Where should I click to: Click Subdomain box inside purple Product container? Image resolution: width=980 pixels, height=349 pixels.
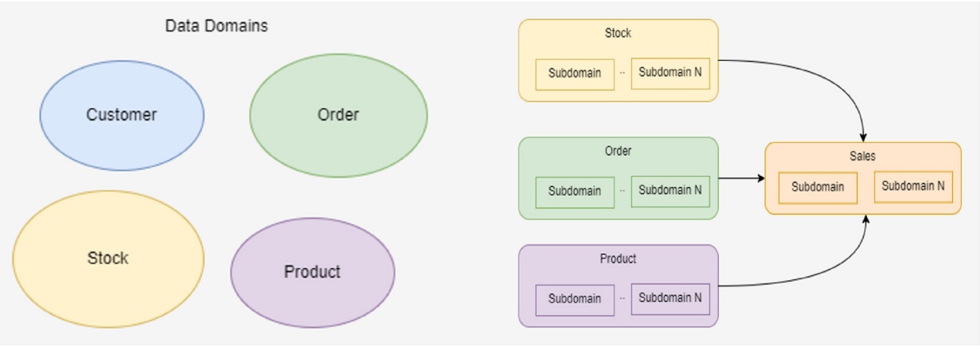(574, 299)
